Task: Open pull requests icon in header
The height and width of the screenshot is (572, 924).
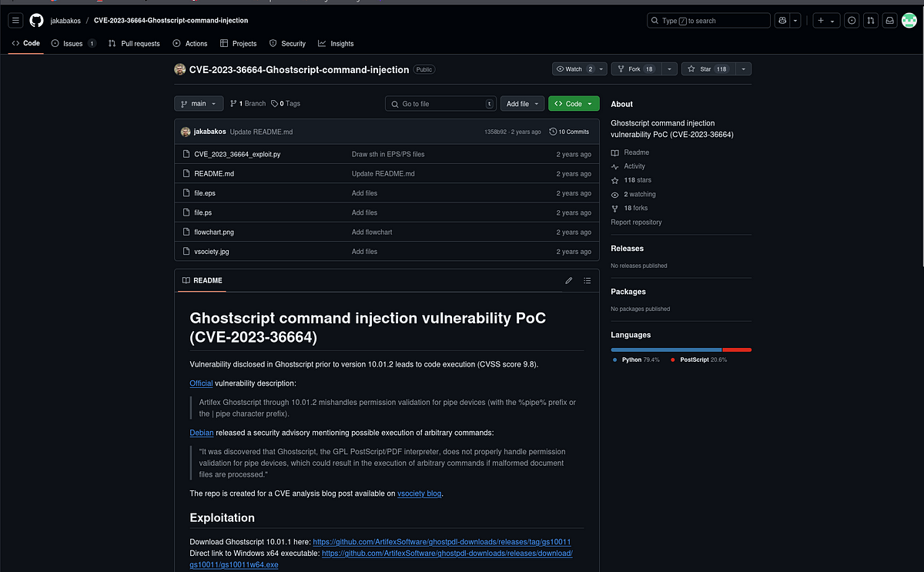Action: pyautogui.click(x=870, y=21)
